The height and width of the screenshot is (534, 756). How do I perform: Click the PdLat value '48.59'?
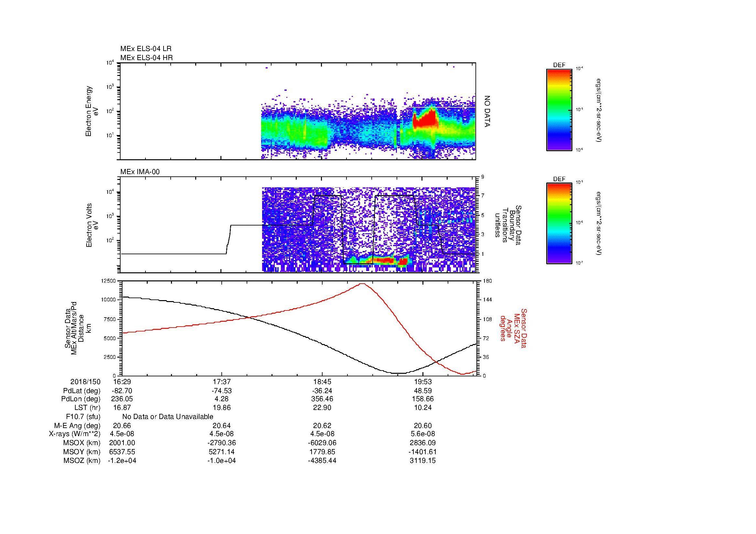423,391
